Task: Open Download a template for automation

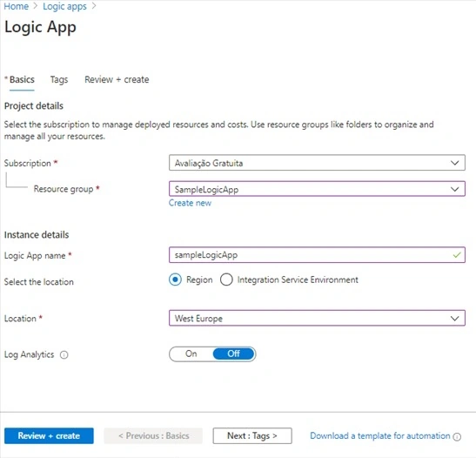Action: tap(380, 436)
